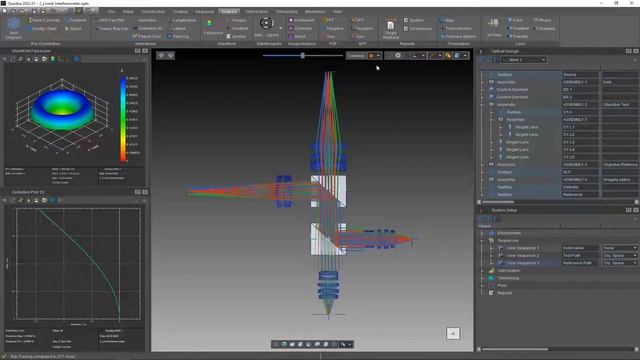Expand the Environment node in System Setup
This screenshot has width=640, height=360.
482,233
